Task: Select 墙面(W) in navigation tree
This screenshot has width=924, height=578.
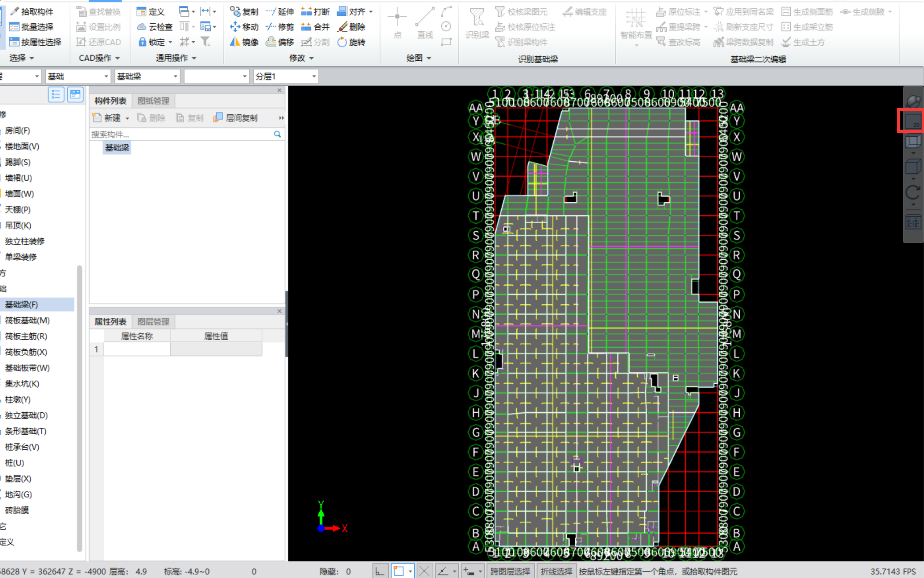Action: click(x=19, y=194)
